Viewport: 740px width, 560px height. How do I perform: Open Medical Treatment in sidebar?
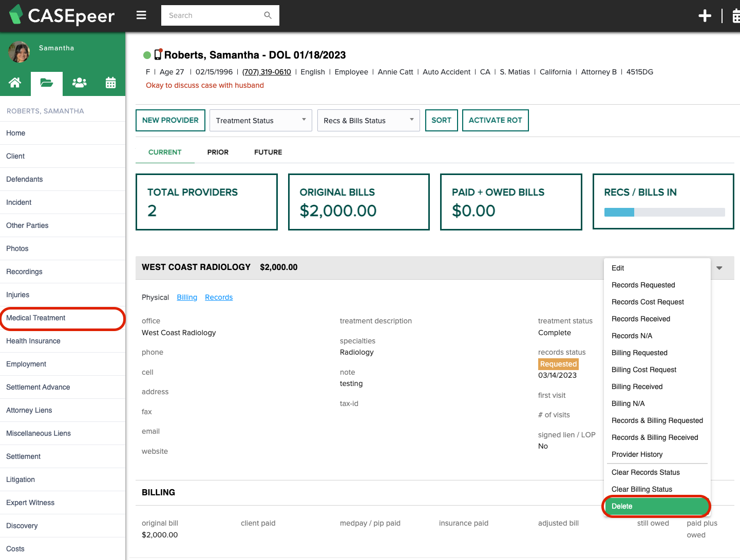[x=63, y=318]
